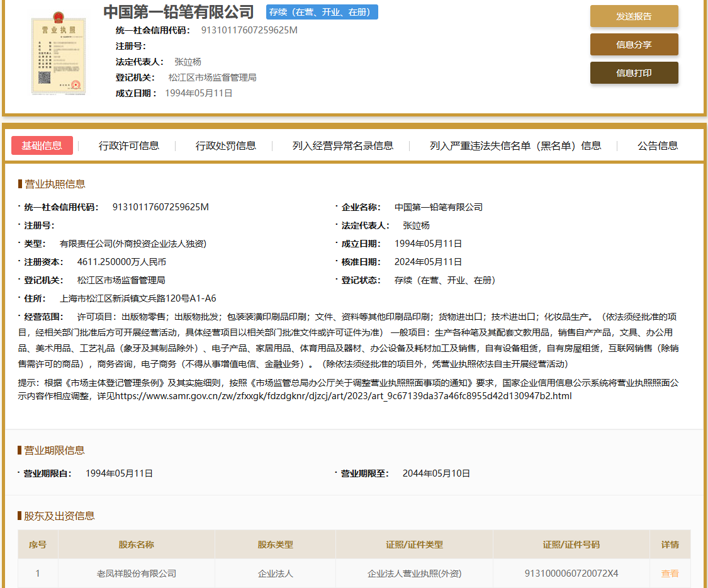The image size is (708, 588).
Task: Click the 证照/证件类型 column header
Action: click(x=415, y=545)
